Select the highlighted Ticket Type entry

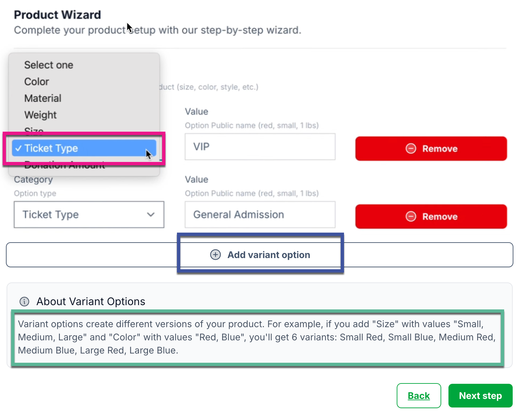point(84,148)
